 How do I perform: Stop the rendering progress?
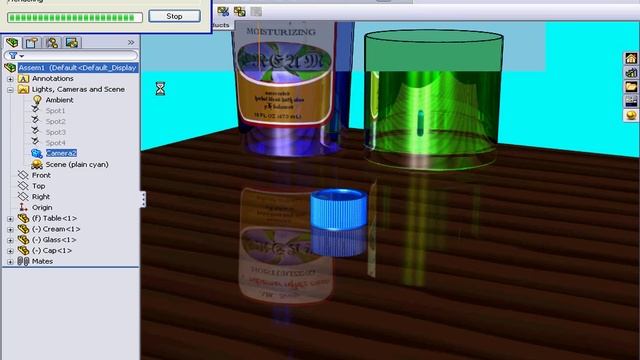click(x=174, y=16)
